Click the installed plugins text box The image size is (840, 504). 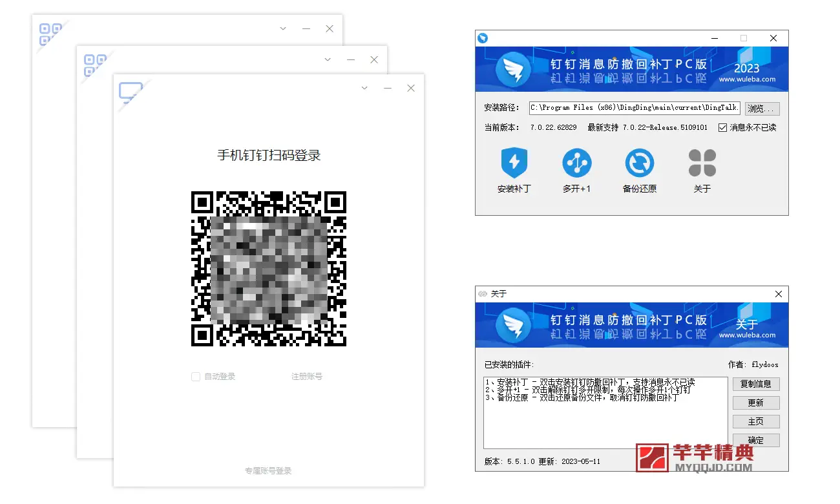pos(605,413)
